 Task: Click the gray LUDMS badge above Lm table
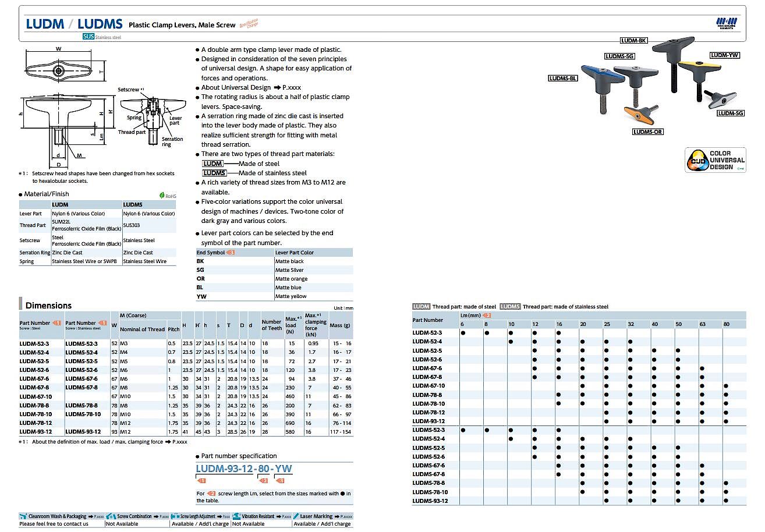[510, 307]
